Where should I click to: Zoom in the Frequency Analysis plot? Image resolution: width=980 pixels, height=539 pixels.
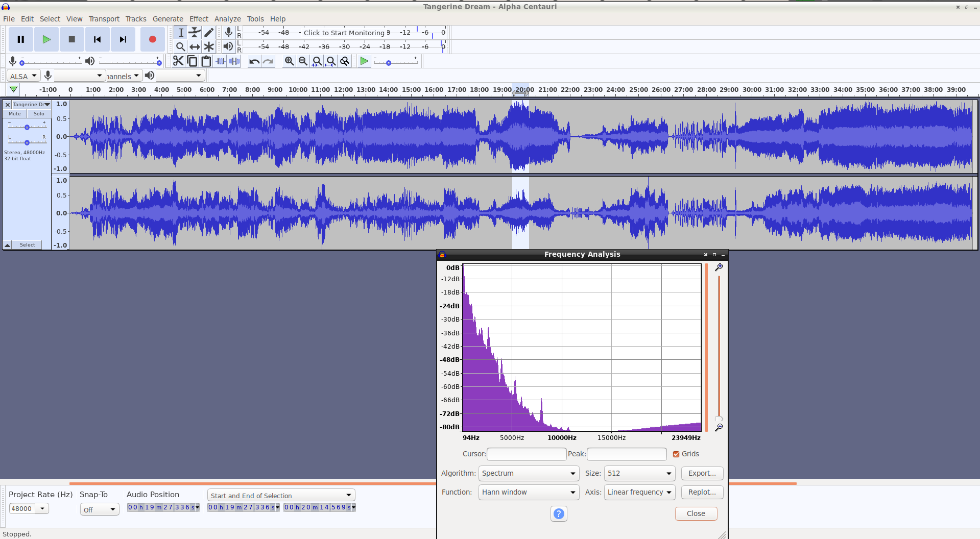click(719, 267)
